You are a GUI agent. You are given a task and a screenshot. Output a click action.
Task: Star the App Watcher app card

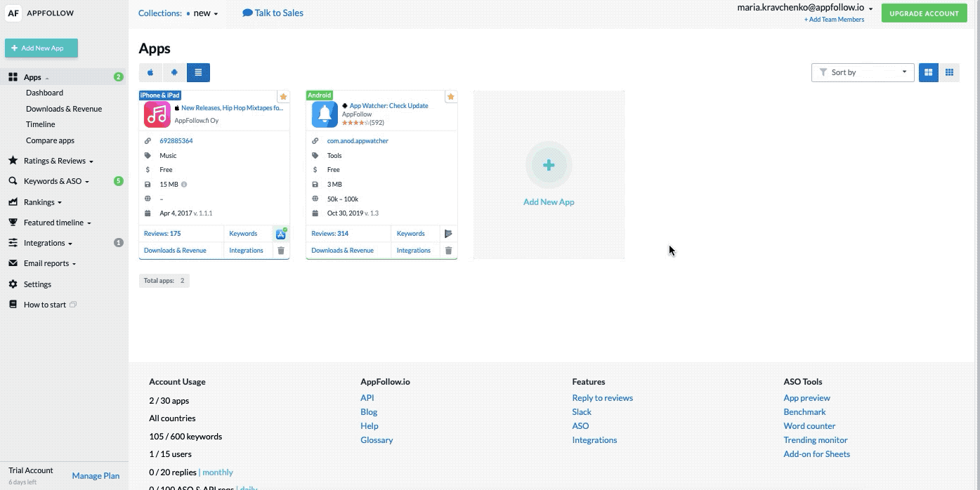451,97
